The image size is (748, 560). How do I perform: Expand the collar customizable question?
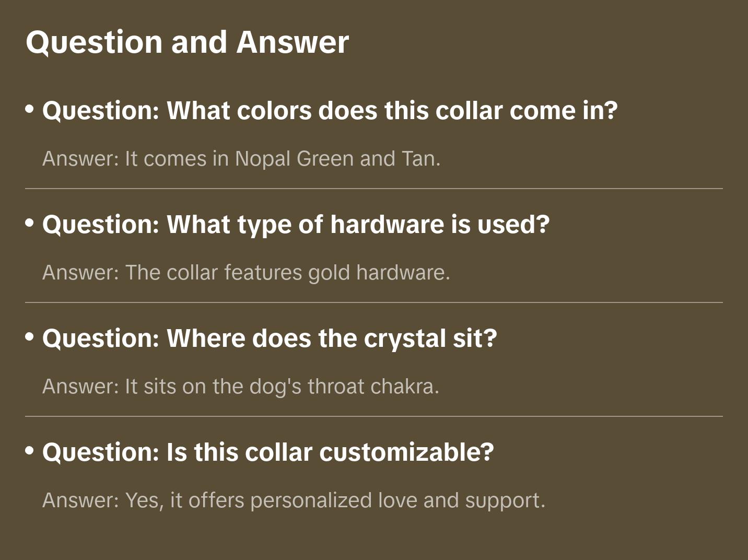[268, 452]
